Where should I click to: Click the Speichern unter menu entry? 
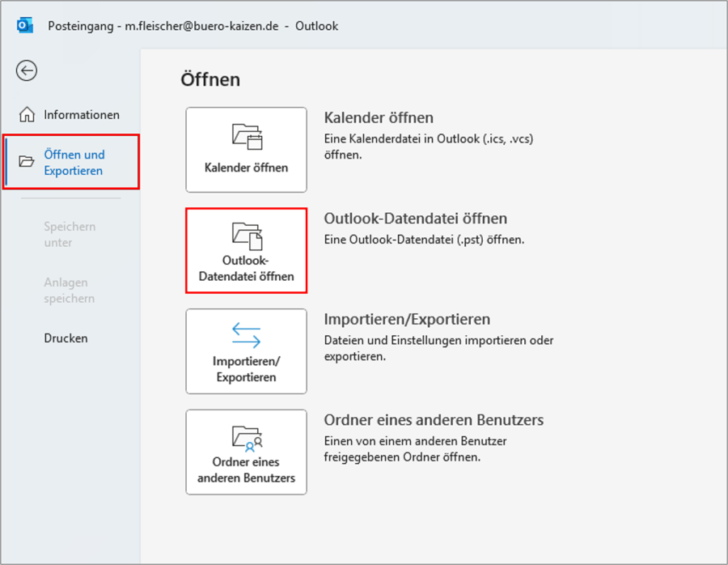[70, 234]
